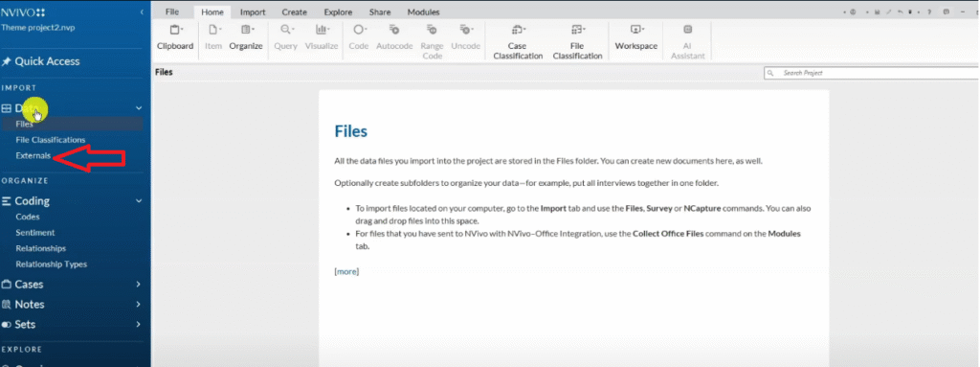The height and width of the screenshot is (367, 980).
Task: Open the Visualize ribbon menu
Action: tap(322, 37)
